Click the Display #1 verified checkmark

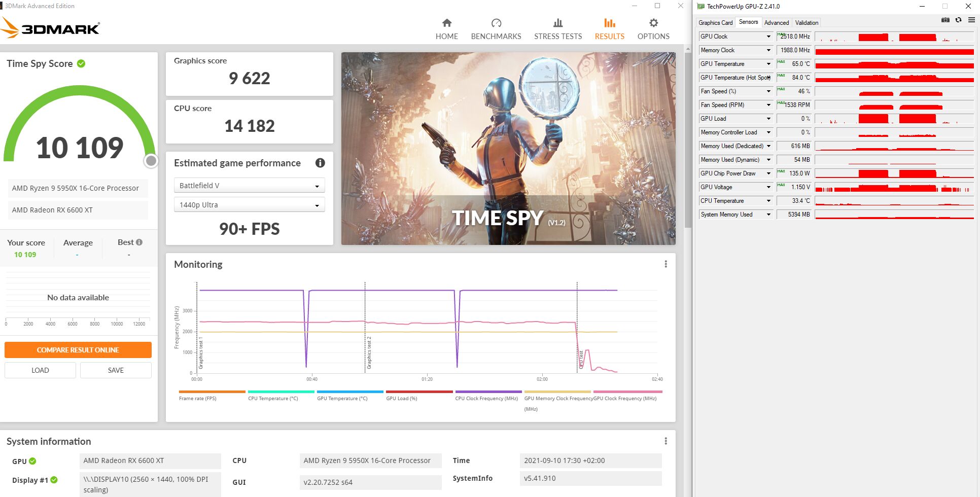[54, 480]
